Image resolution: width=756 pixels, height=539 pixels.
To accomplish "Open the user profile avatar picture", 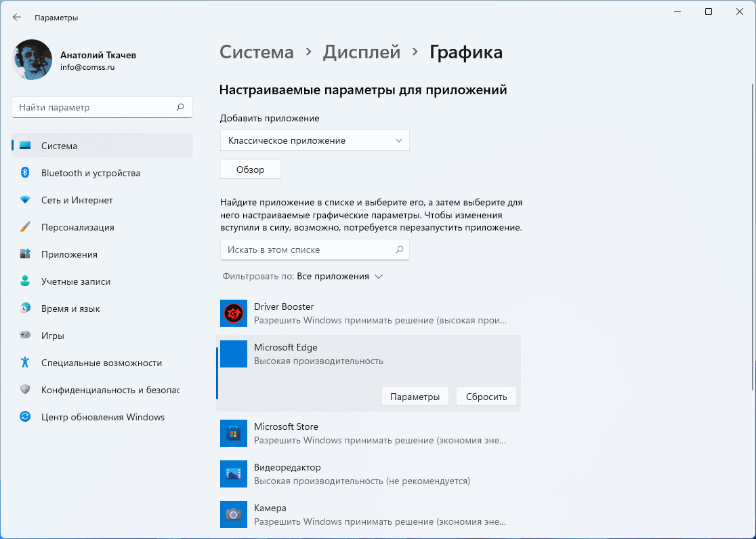I will point(32,60).
